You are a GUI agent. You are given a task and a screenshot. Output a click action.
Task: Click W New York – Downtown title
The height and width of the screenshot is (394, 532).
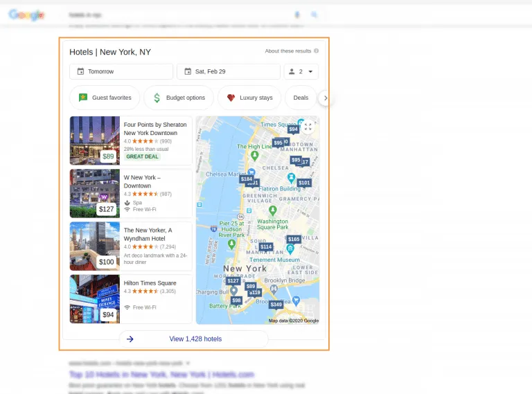coord(142,181)
